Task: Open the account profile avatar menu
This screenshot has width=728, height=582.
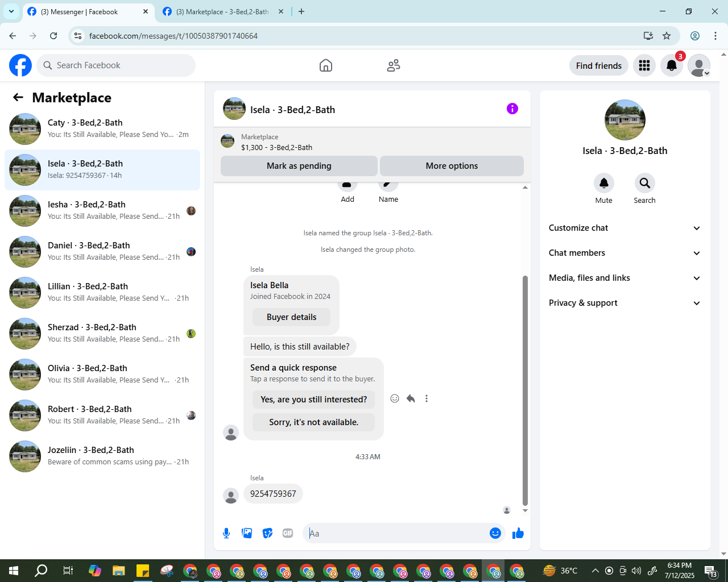Action: tap(699, 65)
